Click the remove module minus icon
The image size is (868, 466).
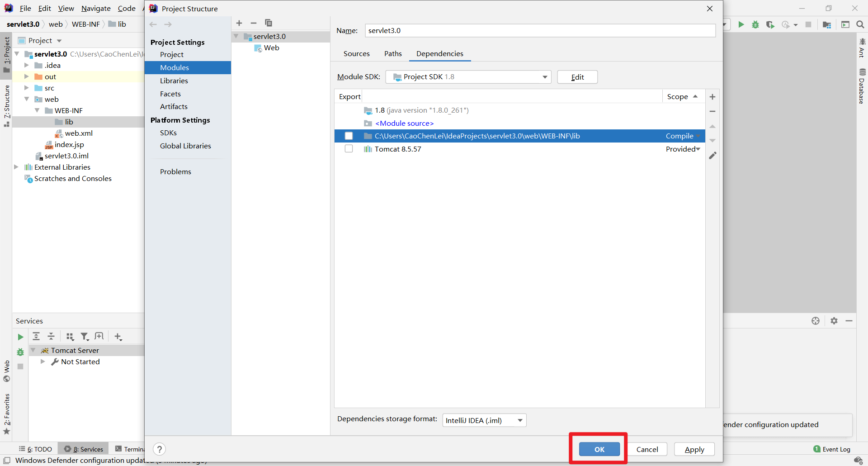coord(254,23)
